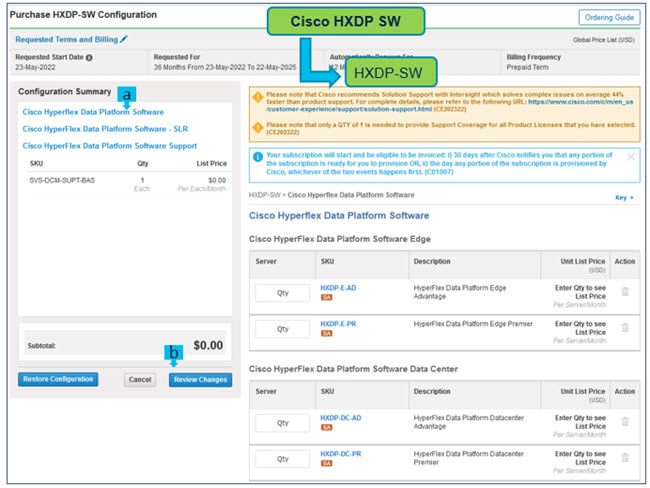The height and width of the screenshot is (488, 650).
Task: Delete the HXDP-DC-AD row trash icon
Action: (x=625, y=422)
